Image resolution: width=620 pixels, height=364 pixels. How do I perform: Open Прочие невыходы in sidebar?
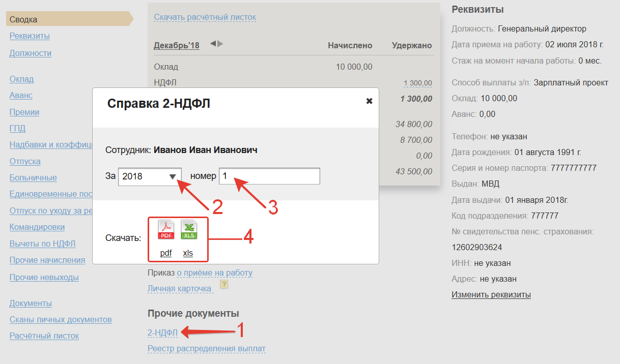click(44, 277)
